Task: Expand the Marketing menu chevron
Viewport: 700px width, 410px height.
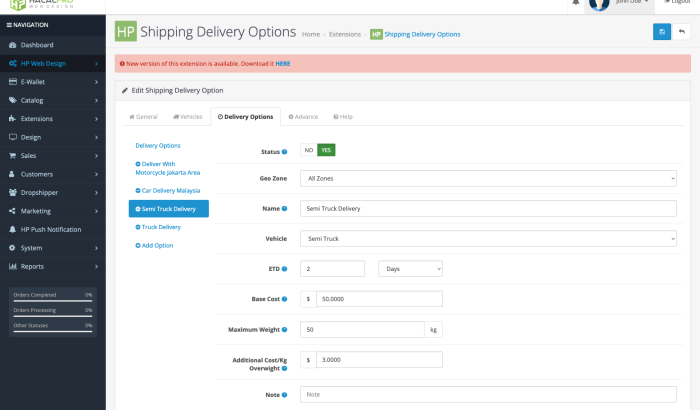Action: pos(96,211)
